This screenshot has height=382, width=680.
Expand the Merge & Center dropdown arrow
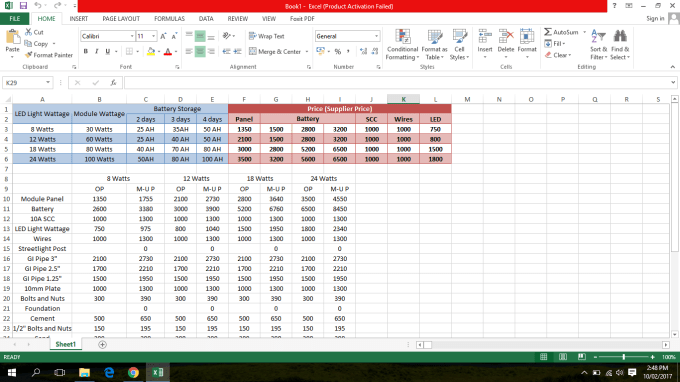pyautogui.click(x=307, y=52)
